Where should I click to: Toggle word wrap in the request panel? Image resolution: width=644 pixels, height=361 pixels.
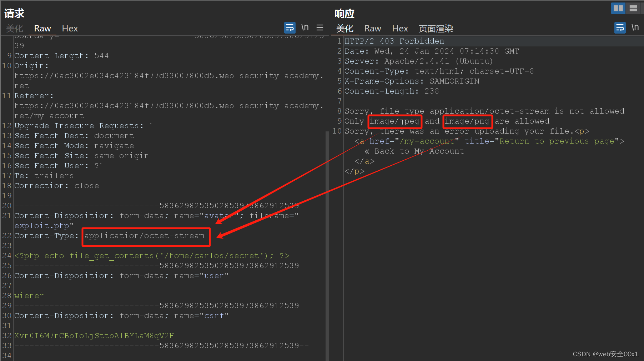(x=290, y=27)
